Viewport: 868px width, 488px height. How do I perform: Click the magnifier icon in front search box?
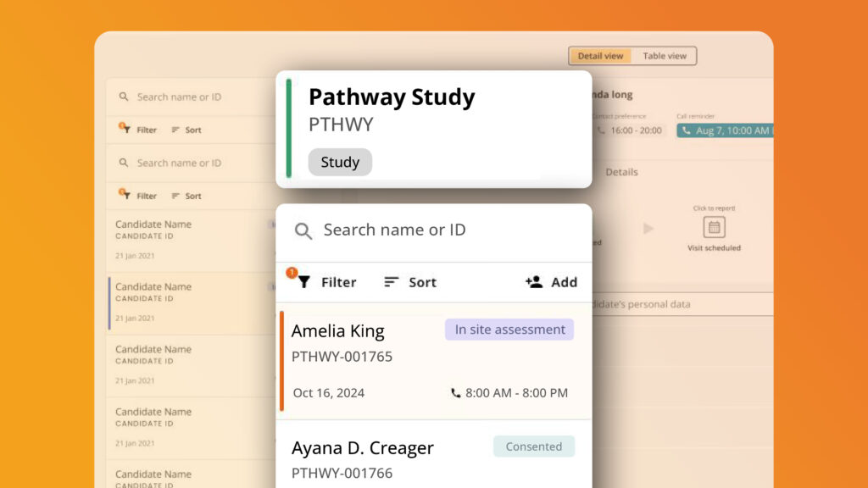(x=303, y=230)
